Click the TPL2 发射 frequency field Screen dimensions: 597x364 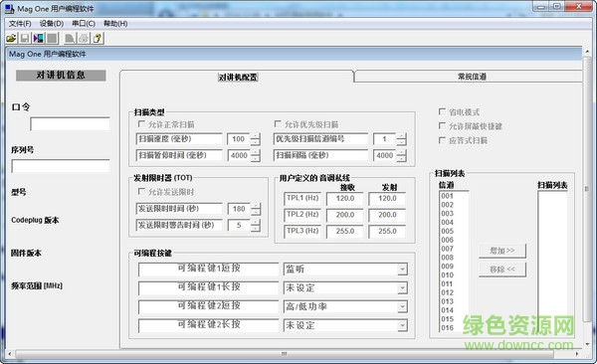387,215
